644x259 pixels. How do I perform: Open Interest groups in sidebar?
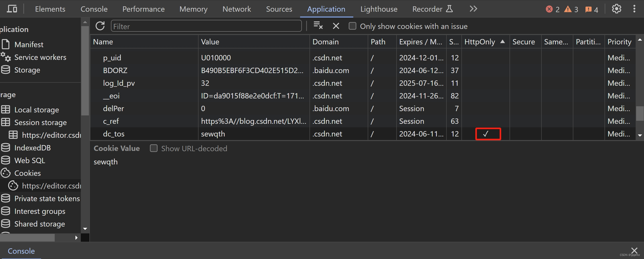pyautogui.click(x=40, y=211)
